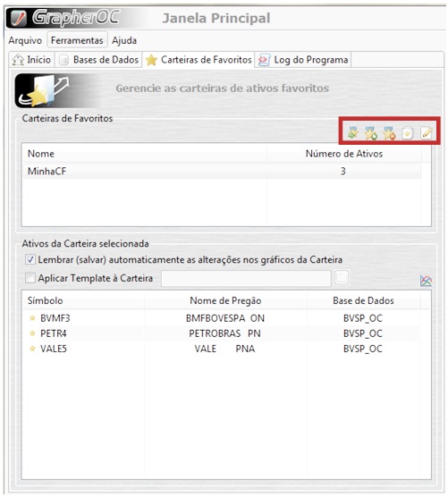Switch to the Início tab

[x=31, y=60]
